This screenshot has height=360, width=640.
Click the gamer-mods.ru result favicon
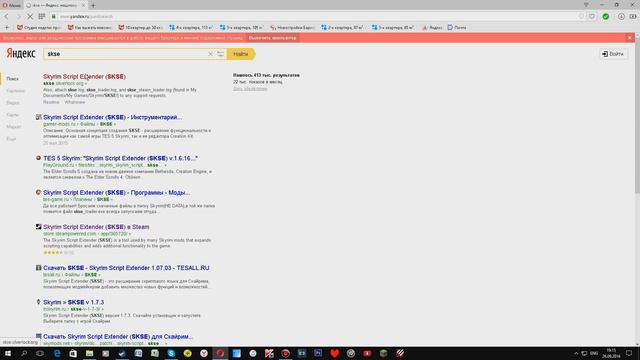38,117
